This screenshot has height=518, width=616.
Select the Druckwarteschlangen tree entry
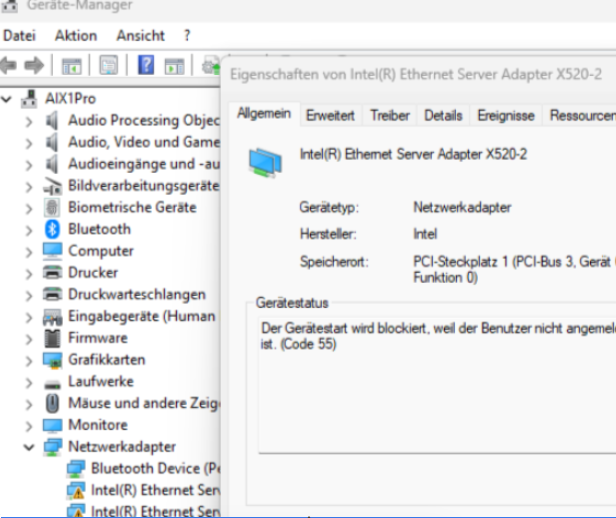click(x=137, y=294)
